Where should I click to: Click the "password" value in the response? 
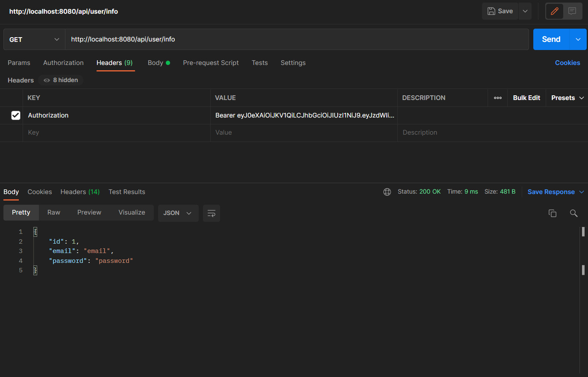[114, 261]
